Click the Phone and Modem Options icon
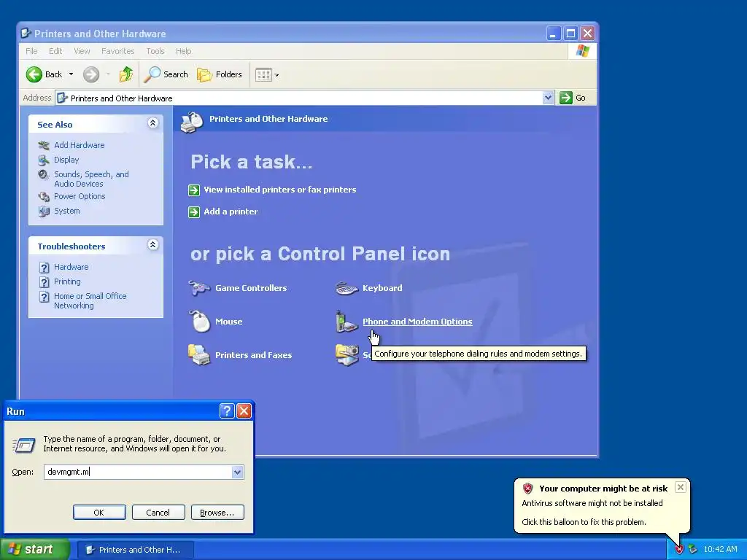747x560 pixels. coord(347,322)
